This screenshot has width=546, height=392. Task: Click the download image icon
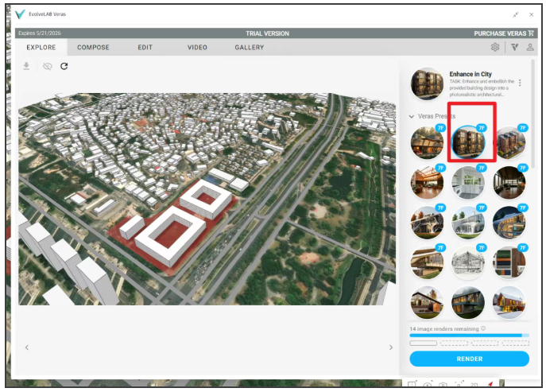pyautogui.click(x=26, y=66)
